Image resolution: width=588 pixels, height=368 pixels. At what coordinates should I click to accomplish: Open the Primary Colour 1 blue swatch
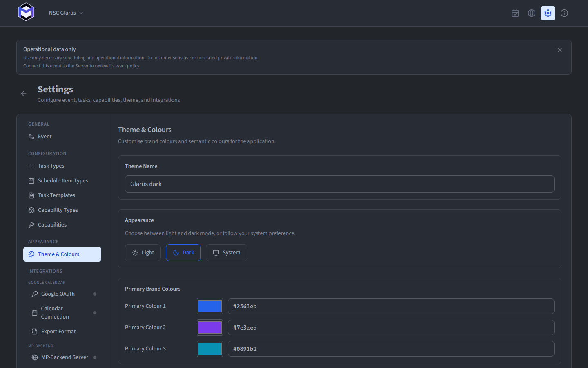[x=210, y=306]
